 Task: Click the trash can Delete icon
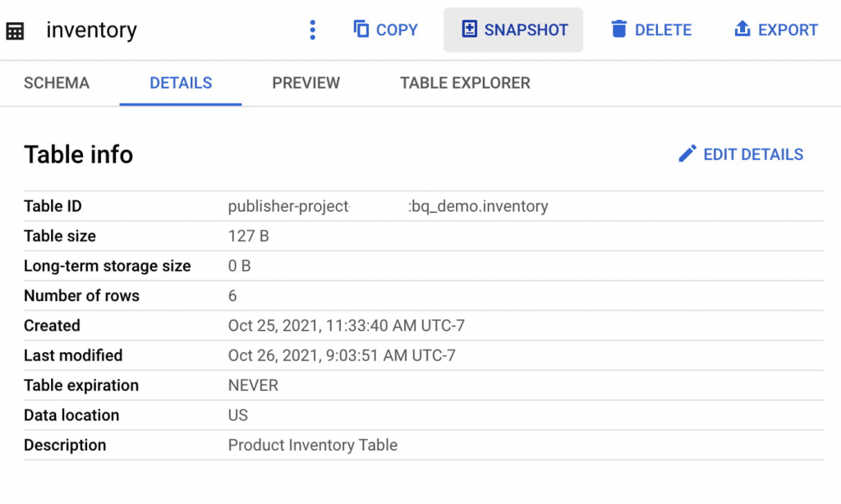tap(619, 29)
